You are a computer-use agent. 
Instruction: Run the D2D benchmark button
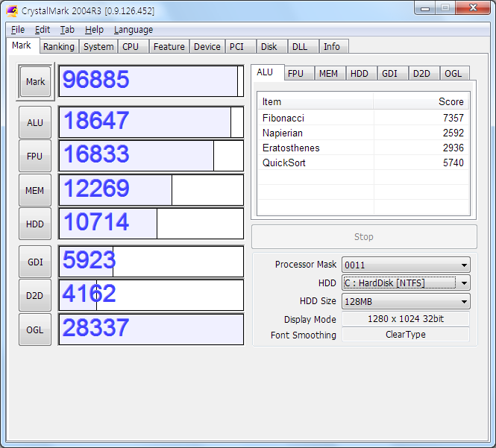click(x=35, y=295)
